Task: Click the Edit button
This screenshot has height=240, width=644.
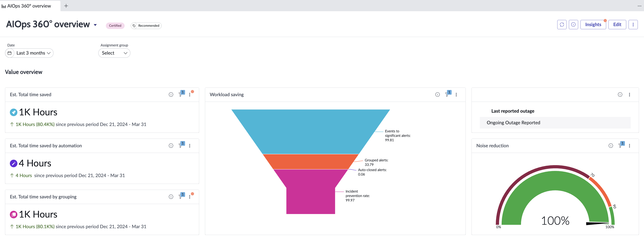Action: click(617, 25)
